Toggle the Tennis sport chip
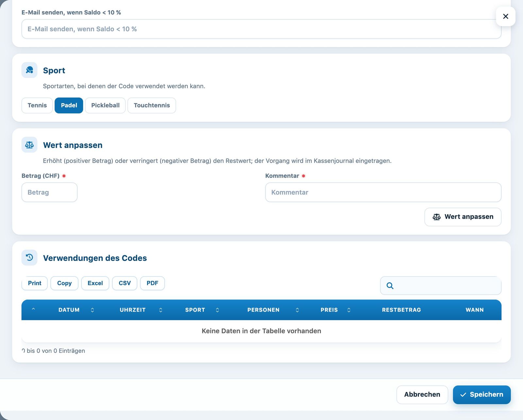This screenshot has height=420, width=523. pyautogui.click(x=37, y=105)
